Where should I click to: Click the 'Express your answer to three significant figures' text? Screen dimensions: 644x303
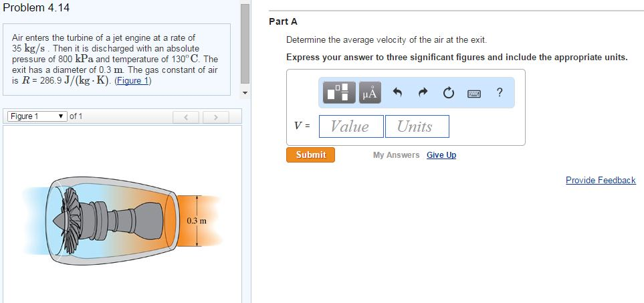(457, 57)
